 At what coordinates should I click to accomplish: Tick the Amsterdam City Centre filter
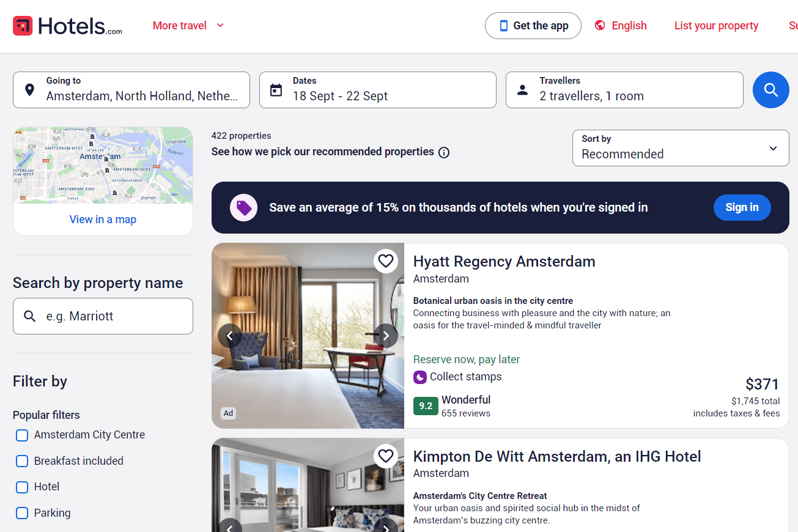click(x=22, y=435)
